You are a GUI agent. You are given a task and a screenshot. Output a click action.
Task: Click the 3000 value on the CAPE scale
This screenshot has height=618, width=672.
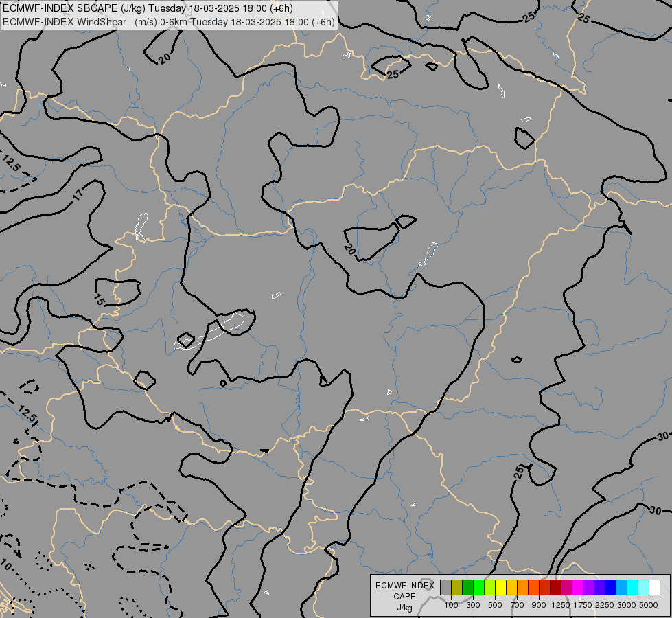pos(627,605)
